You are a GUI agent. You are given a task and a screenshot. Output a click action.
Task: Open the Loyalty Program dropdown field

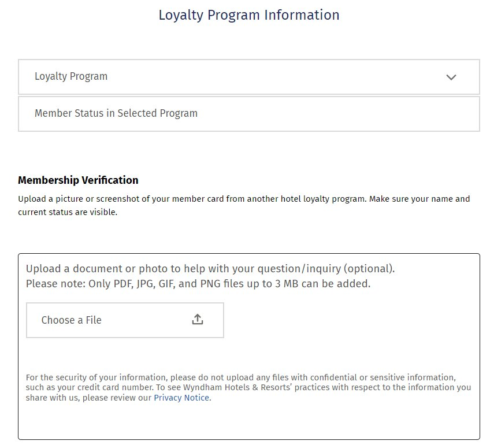click(x=248, y=77)
